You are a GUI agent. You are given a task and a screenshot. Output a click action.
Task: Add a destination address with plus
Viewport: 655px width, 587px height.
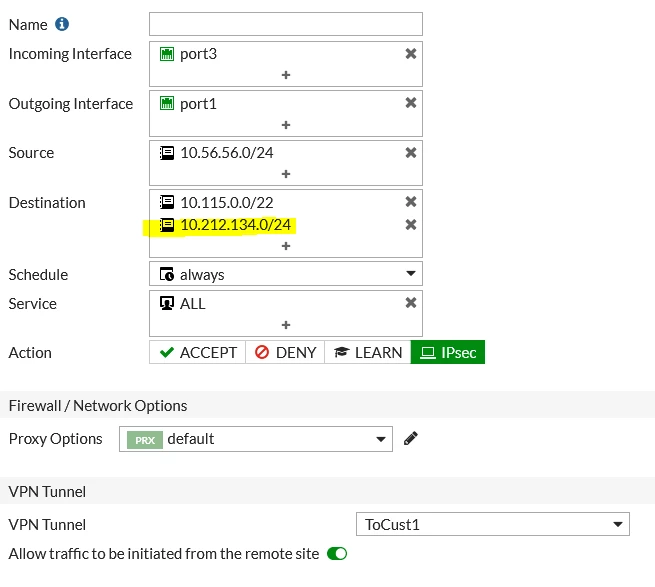(286, 246)
